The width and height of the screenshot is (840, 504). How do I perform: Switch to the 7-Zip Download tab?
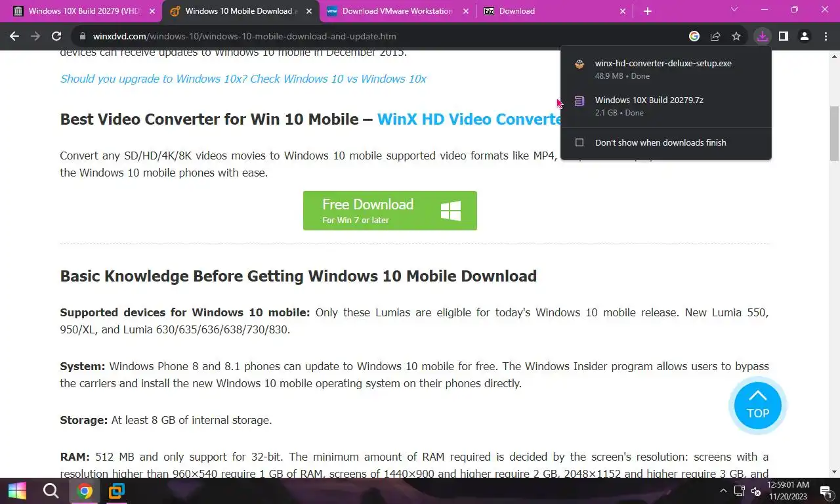tap(555, 11)
